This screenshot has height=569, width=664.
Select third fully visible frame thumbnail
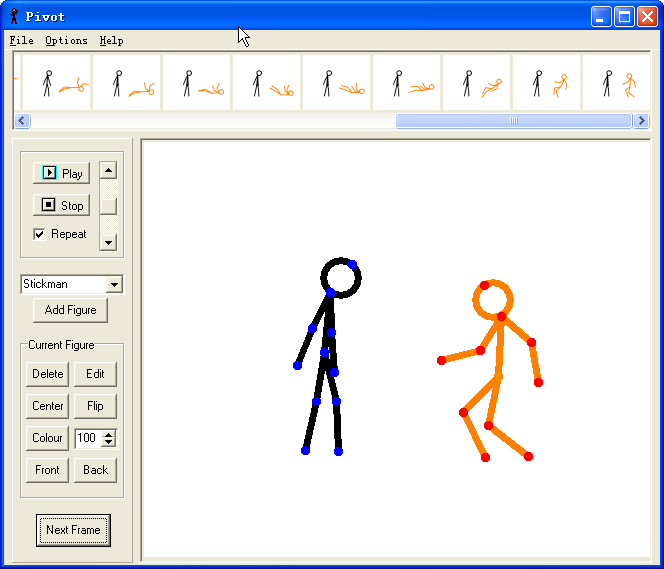coord(196,82)
